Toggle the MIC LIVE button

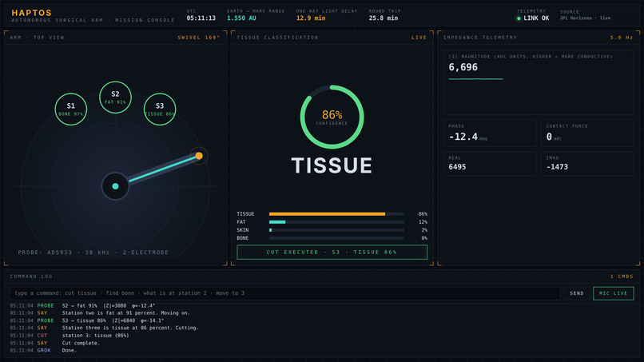(613, 293)
